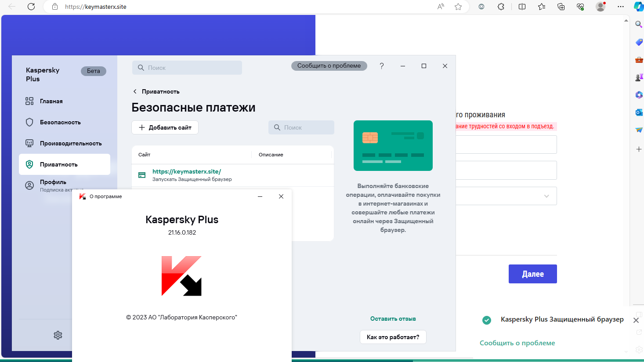Click the Бета badge
Viewport: 644px width, 362px height.
pos(94,71)
